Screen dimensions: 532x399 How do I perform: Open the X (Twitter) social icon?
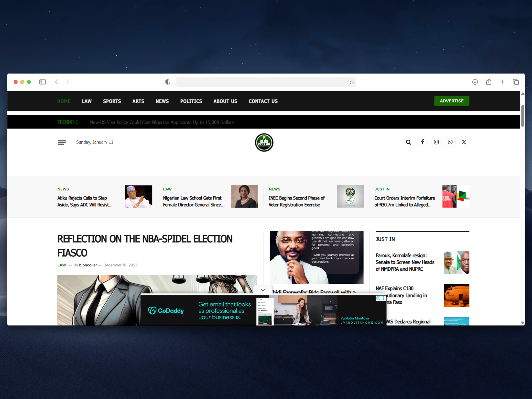[464, 142]
